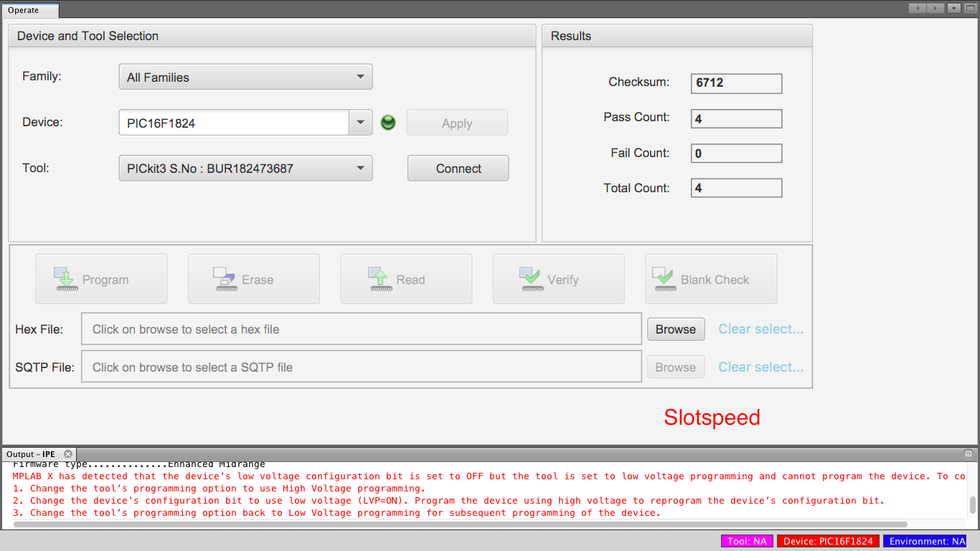This screenshot has height=551, width=980.
Task: Click the Device field showing PIC16F1824
Action: [234, 123]
